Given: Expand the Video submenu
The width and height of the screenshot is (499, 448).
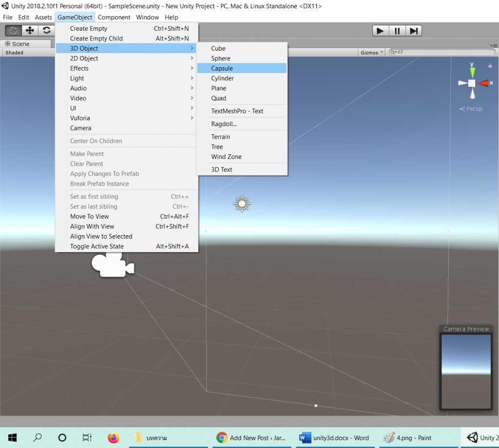Looking at the screenshot, I should tap(127, 98).
